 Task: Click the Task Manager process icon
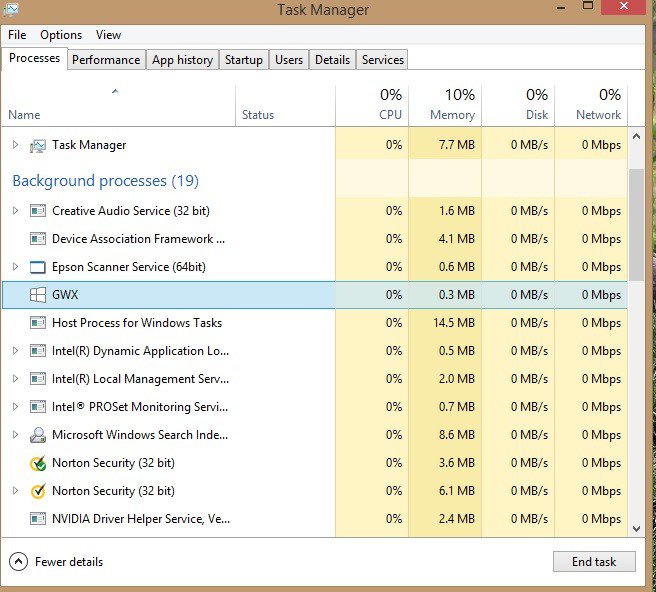click(x=38, y=145)
